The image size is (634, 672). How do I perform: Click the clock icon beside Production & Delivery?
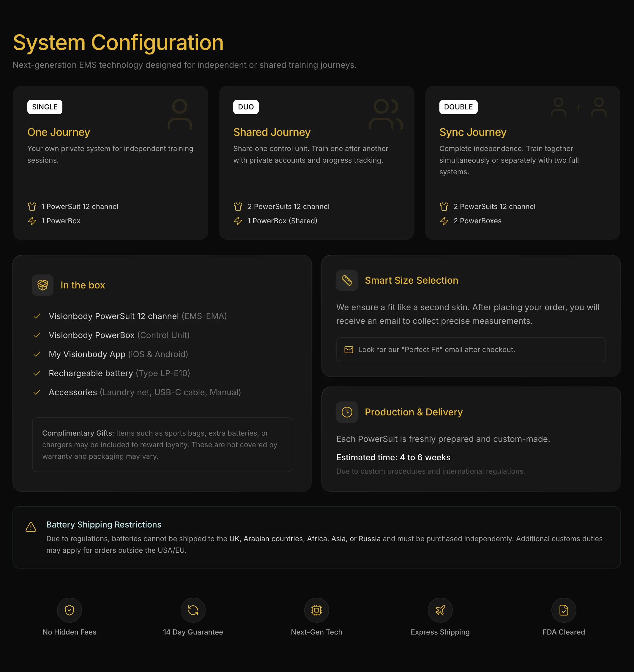click(347, 412)
